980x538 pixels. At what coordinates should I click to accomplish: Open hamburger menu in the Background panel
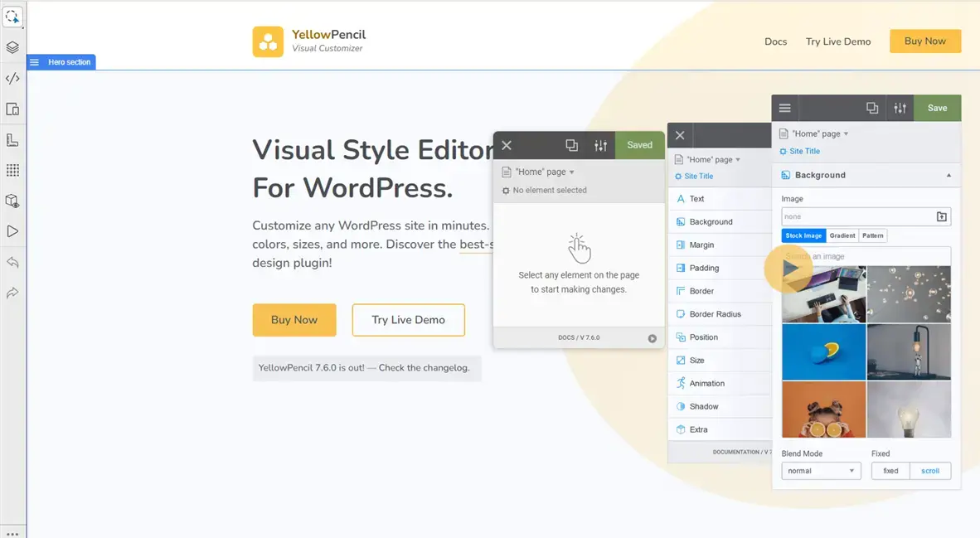(785, 108)
